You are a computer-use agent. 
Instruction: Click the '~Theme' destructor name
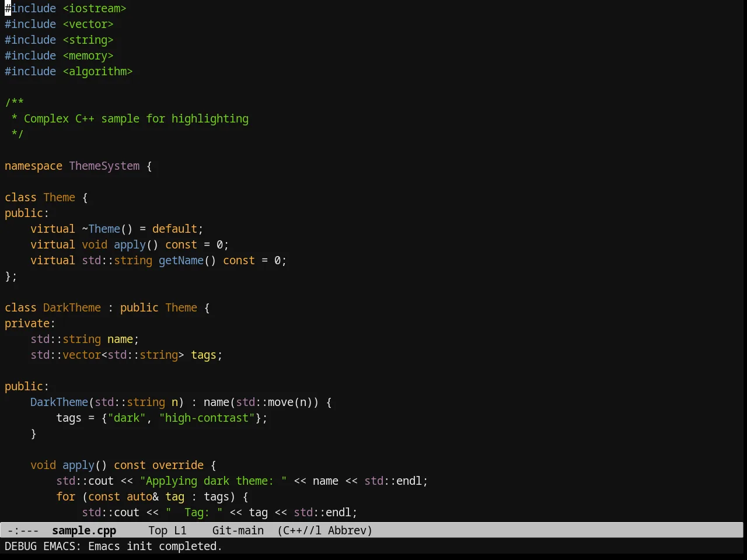101,229
